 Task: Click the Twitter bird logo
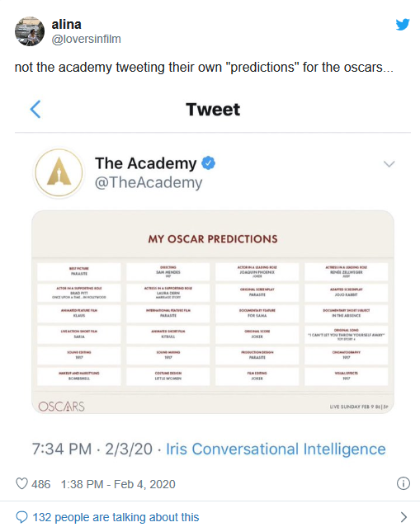(403, 25)
